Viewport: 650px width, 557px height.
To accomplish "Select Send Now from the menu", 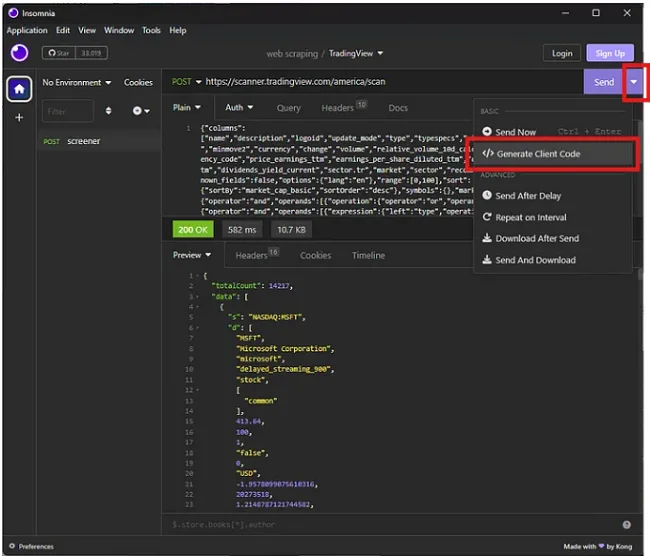I will pos(553,132).
